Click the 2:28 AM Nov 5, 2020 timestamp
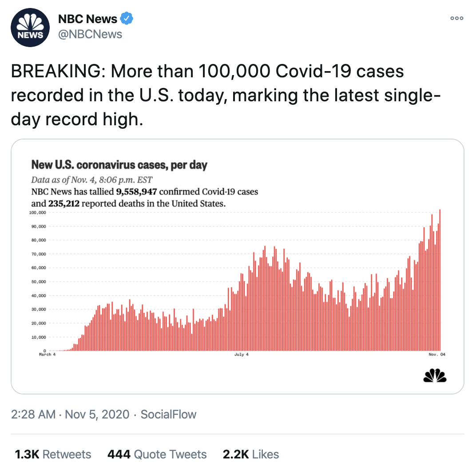This screenshot has width=476, height=470. 70,414
